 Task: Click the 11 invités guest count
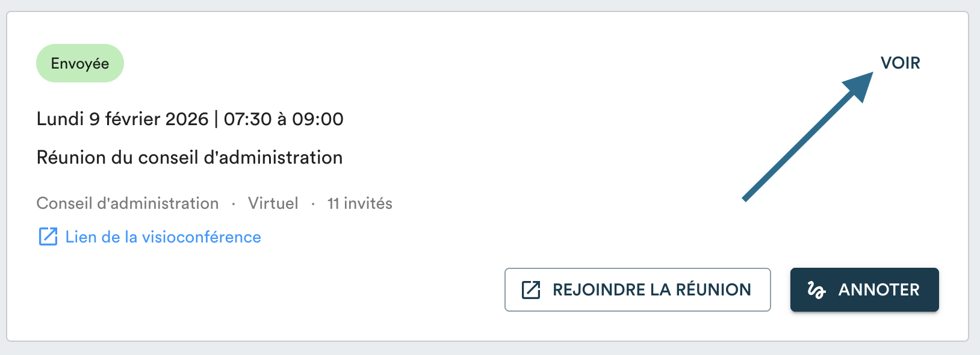360,203
